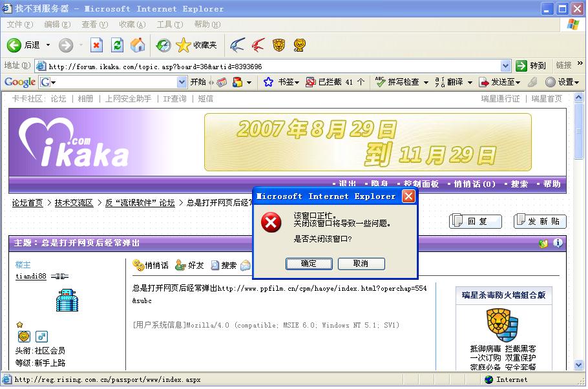Expand the 设置 settings dropdown
The width and height of the screenshot is (588, 389).
[576, 82]
